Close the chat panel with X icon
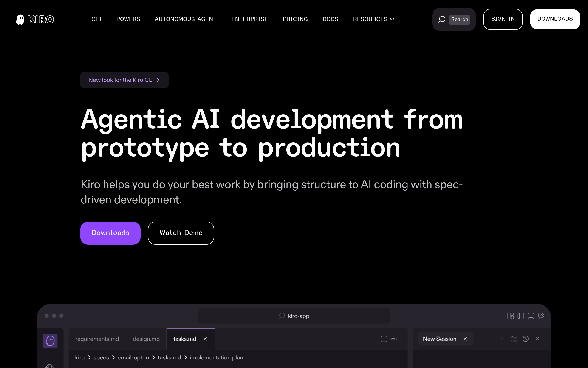 tap(537, 339)
